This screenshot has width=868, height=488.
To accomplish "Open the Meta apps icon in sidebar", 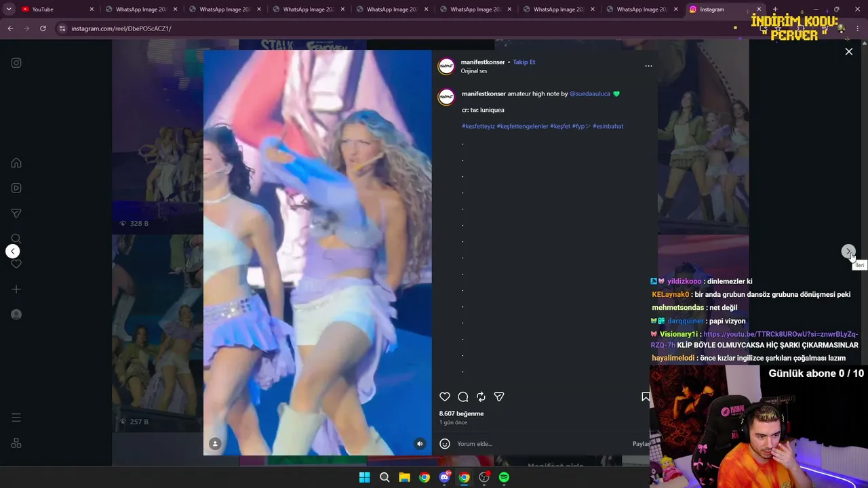I will pyautogui.click(x=16, y=443).
